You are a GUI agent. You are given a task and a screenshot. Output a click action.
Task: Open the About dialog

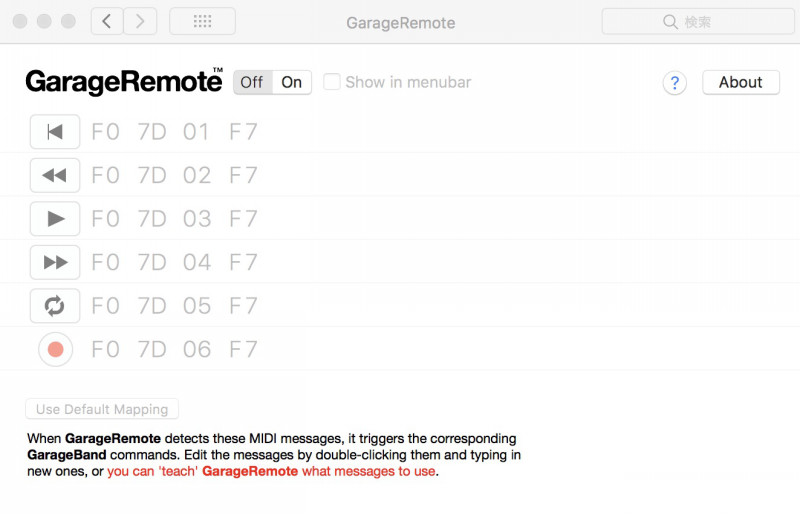[740, 82]
